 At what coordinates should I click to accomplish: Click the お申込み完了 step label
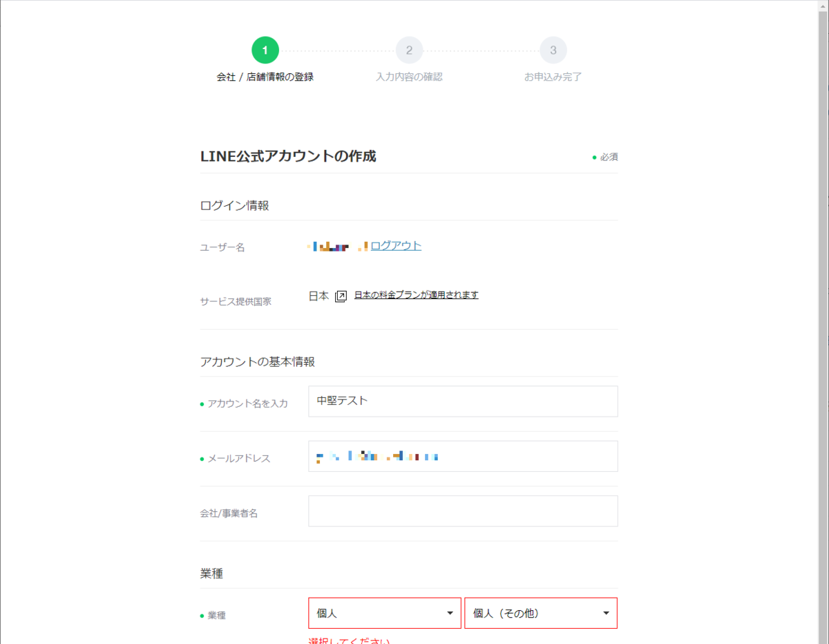553,77
